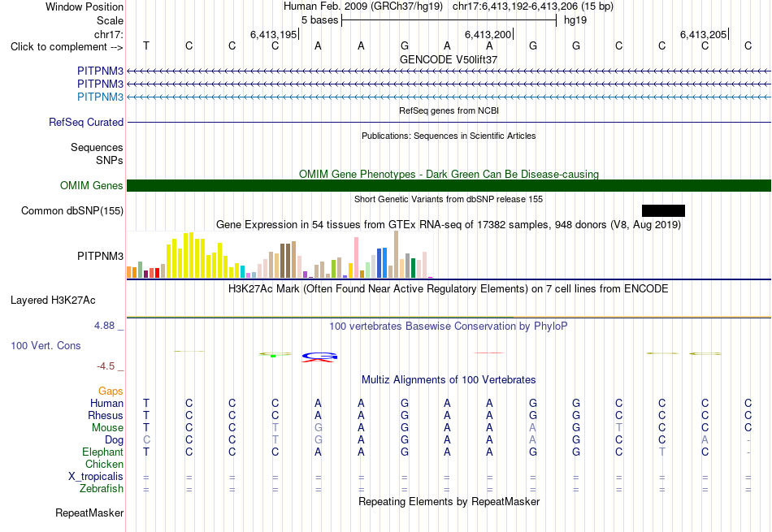Click the 6,413,200 position marker
772x532 pixels.
[489, 34]
